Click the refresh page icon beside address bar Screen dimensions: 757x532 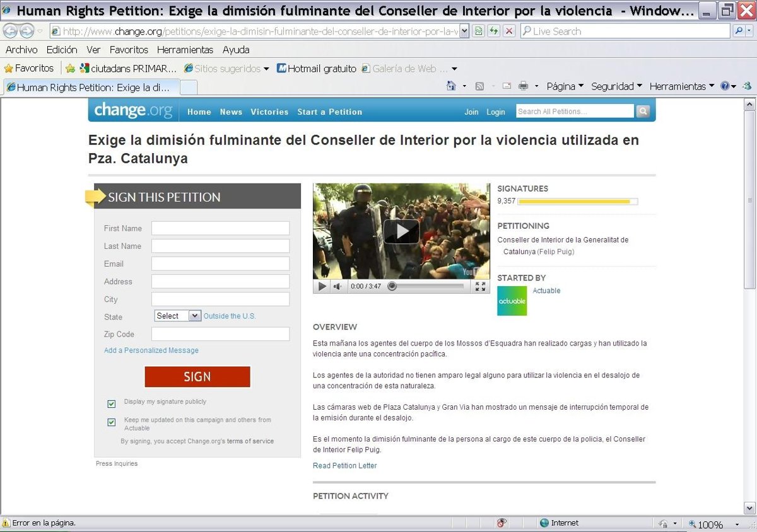click(494, 31)
